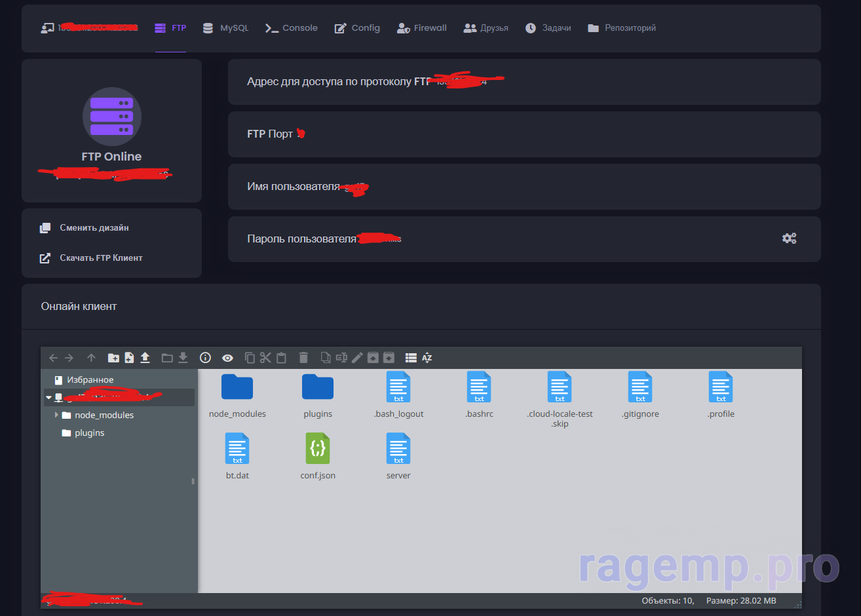Screen dimensions: 861x616
Task: Select the conf.json file
Action: click(318, 457)
